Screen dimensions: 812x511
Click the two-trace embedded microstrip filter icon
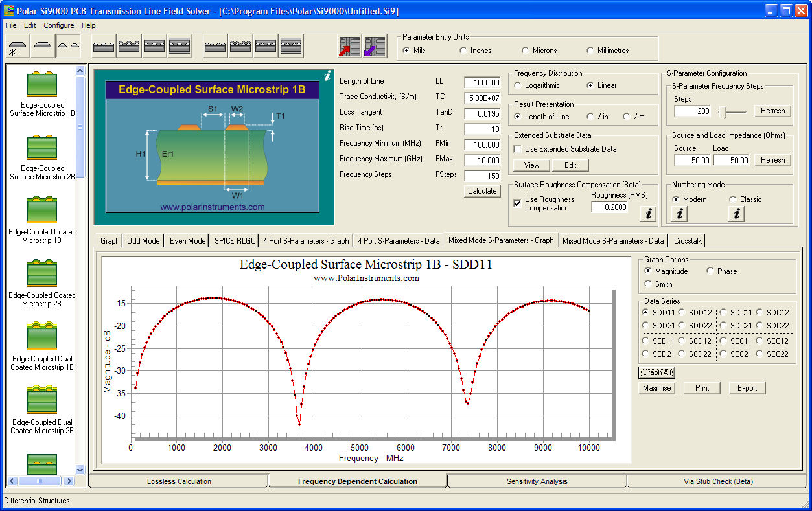tap(154, 46)
